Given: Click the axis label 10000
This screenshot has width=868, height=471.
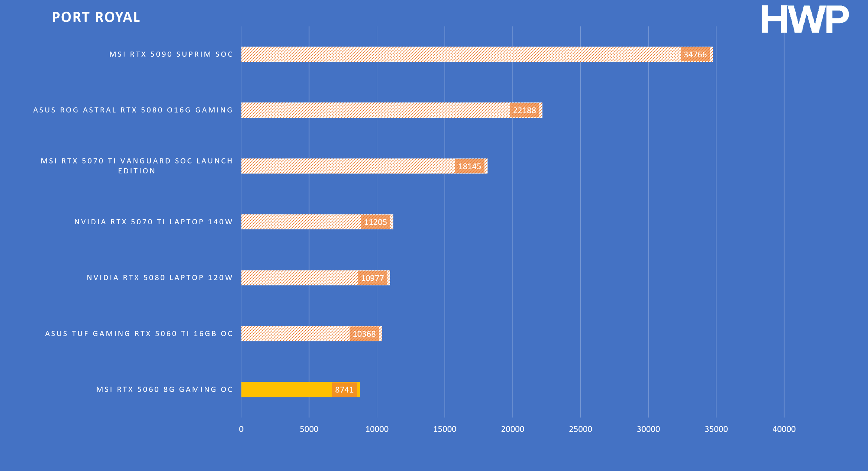Looking at the screenshot, I should [377, 429].
